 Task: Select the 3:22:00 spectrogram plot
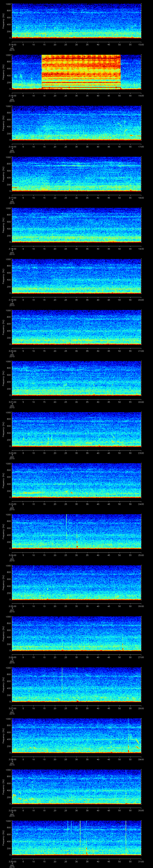[77, 429]
